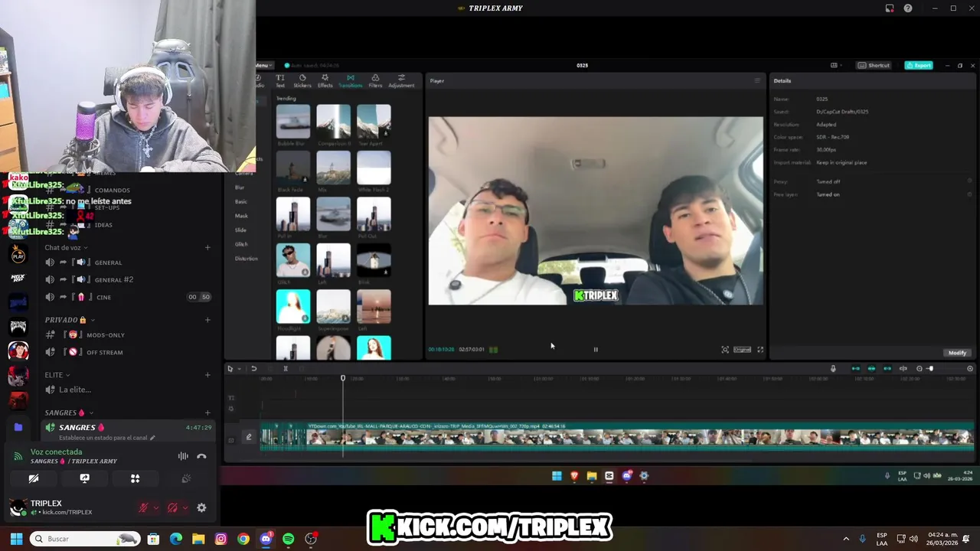Open the Filters tab in CapCut
The image size is (980, 551).
click(375, 80)
